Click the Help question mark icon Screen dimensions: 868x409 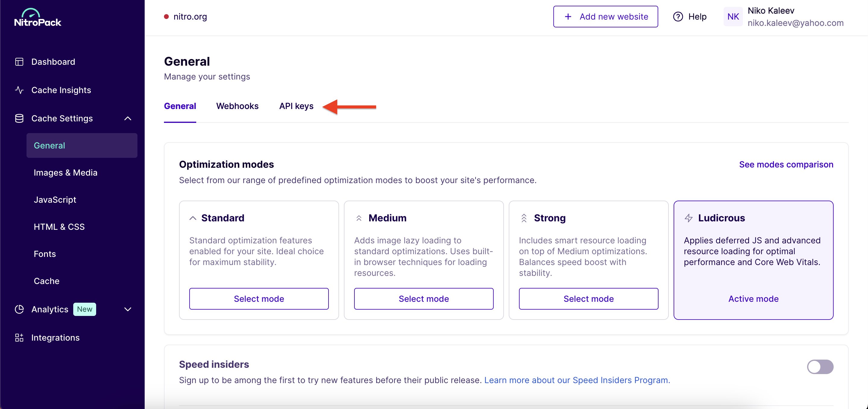tap(678, 17)
